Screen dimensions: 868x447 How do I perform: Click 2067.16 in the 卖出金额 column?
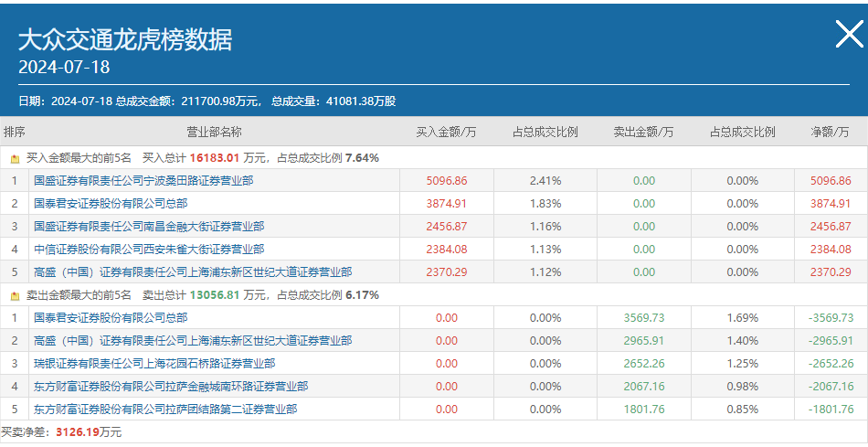tap(644, 386)
